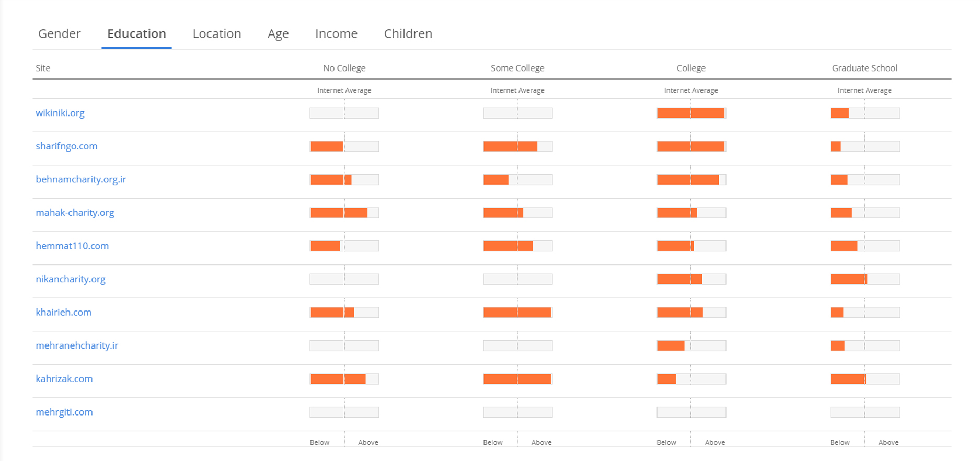980x461 pixels.
Task: Click the mehrgiti.com link
Action: coord(64,412)
